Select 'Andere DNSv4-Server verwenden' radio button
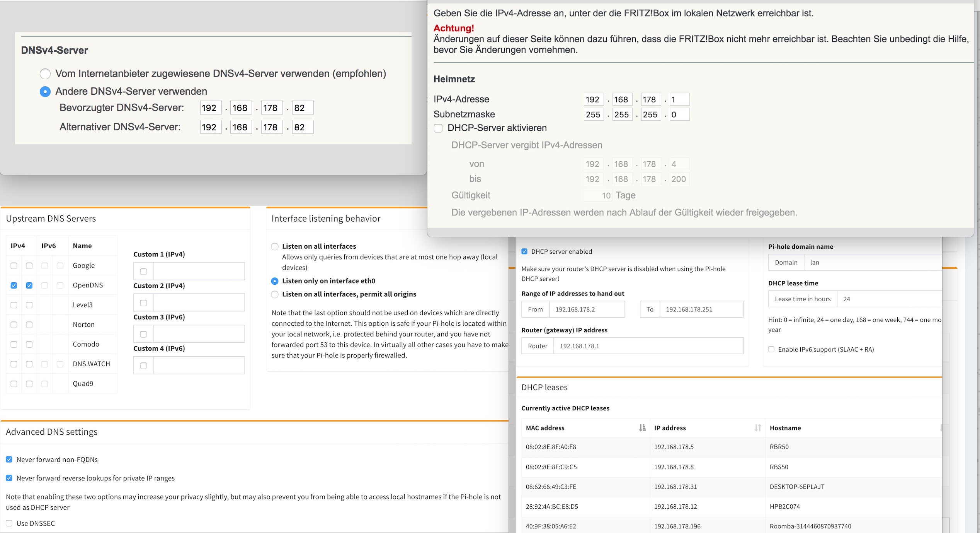This screenshot has width=980, height=533. [x=45, y=92]
